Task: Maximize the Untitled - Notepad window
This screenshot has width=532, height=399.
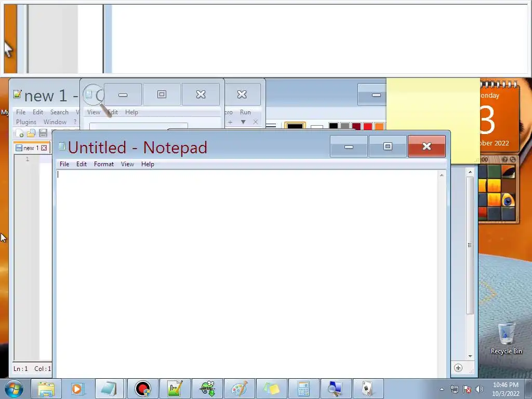Action: coord(388,146)
